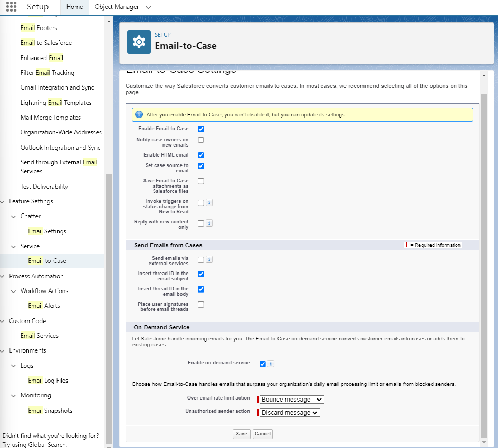The height and width of the screenshot is (448, 498).
Task: Open Email to Salesforce setup page
Action: [x=46, y=43]
